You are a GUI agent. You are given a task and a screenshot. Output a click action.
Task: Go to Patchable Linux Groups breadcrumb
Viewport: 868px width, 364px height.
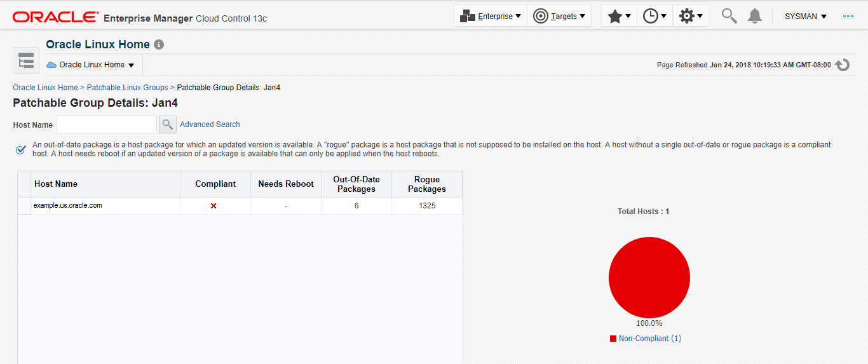tap(127, 88)
